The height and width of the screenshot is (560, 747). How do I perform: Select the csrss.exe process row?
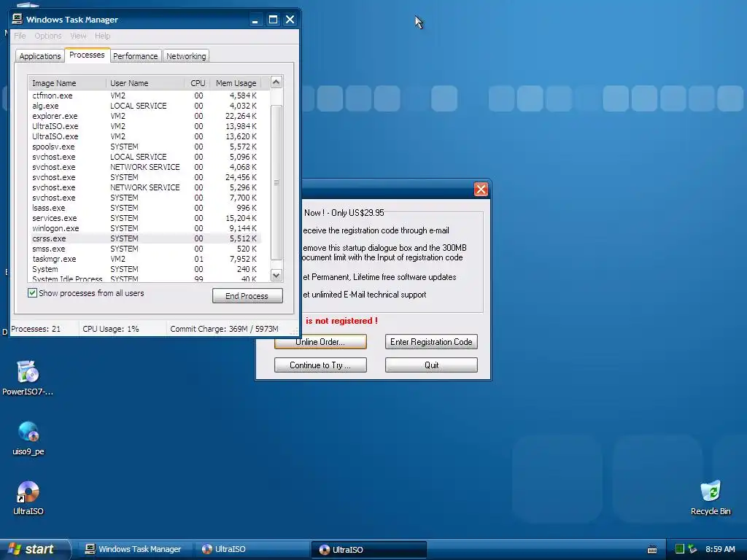tap(144, 238)
